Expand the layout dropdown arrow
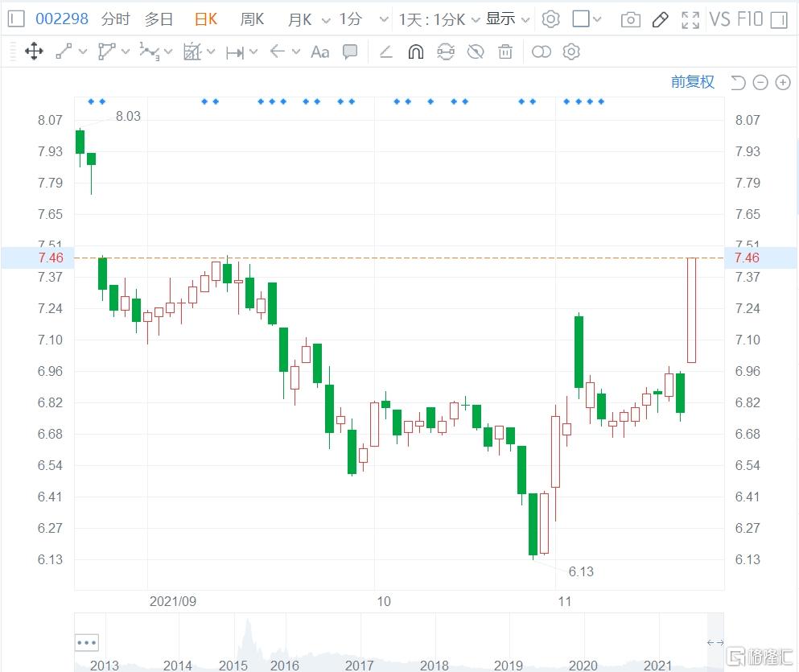Viewport: 799px width, 672px height. 597,20
